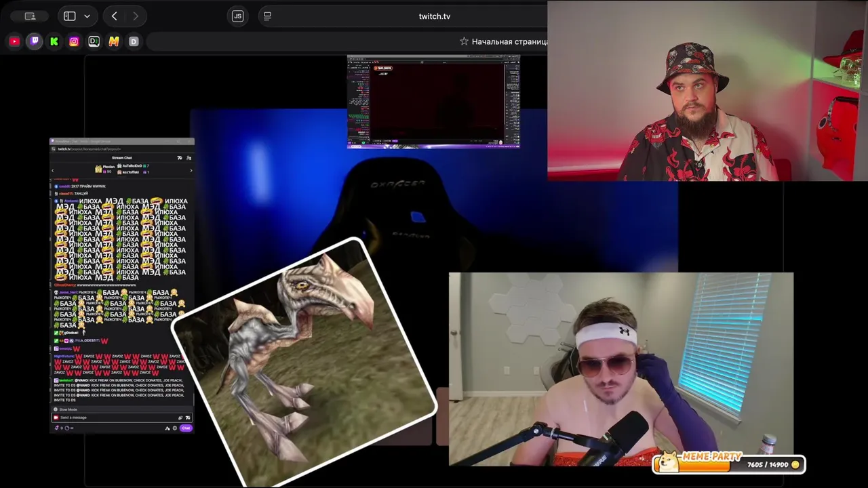Viewport: 868px width, 488px height.
Task: Show next gift leaderboard entry arrow
Action: (x=191, y=170)
